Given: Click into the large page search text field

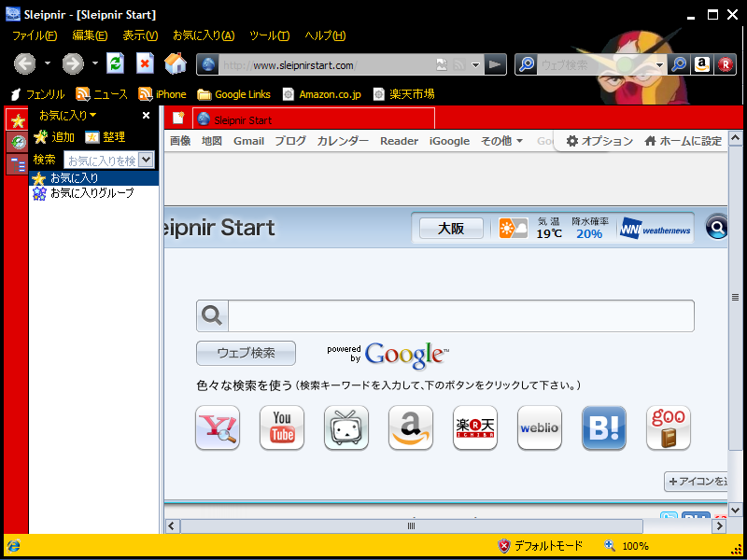Looking at the screenshot, I should (x=460, y=315).
